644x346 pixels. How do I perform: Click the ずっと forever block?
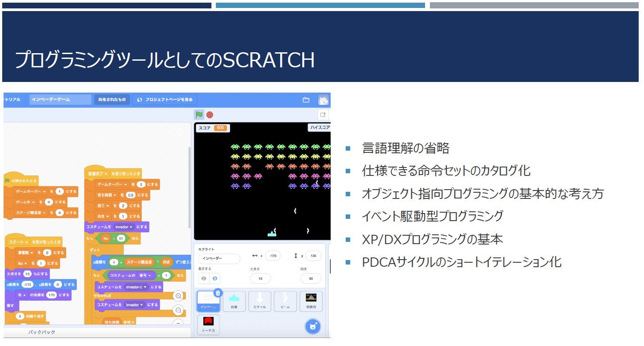(94, 250)
